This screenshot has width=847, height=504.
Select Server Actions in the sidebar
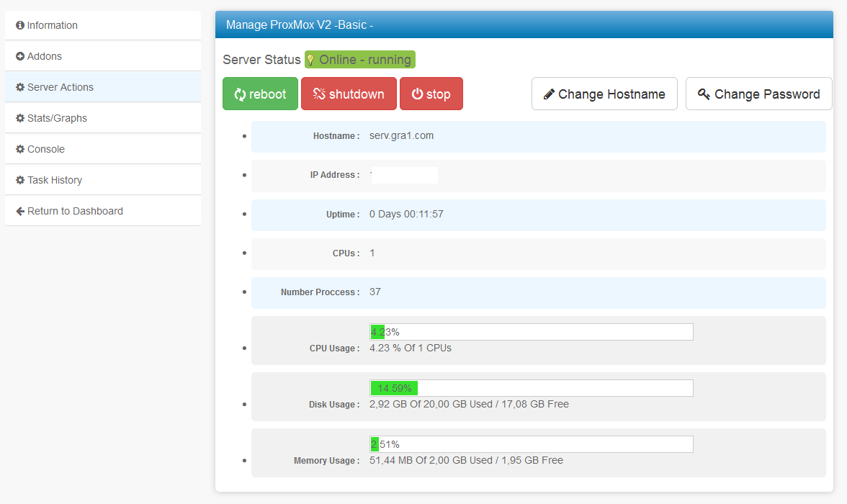point(103,87)
